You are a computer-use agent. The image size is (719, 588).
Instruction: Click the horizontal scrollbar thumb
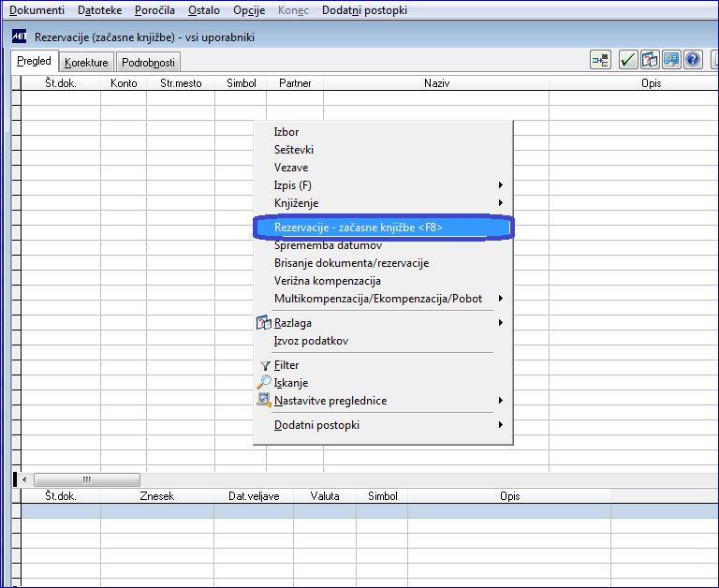click(x=87, y=479)
